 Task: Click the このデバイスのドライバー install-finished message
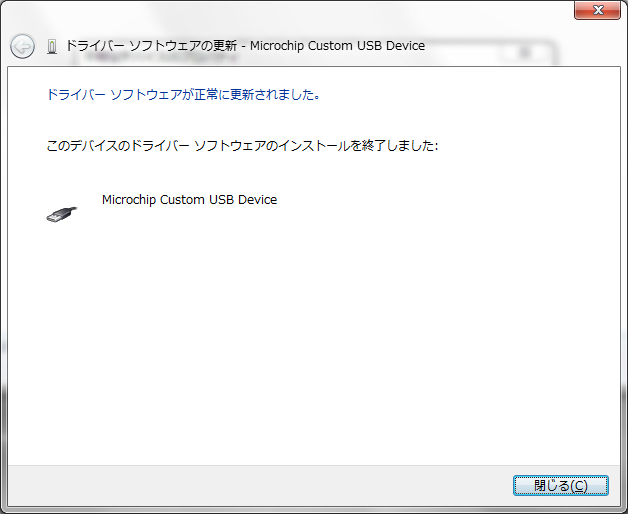tap(242, 145)
